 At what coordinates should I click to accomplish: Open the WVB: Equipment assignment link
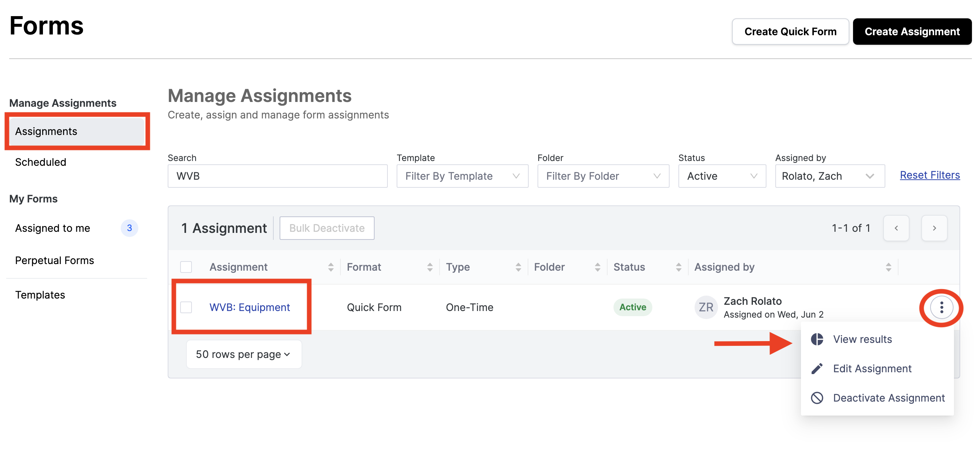pos(249,307)
